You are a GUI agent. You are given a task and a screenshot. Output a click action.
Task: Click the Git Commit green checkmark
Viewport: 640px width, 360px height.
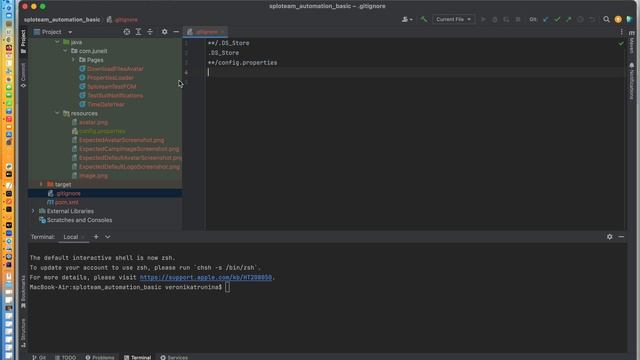click(557, 19)
